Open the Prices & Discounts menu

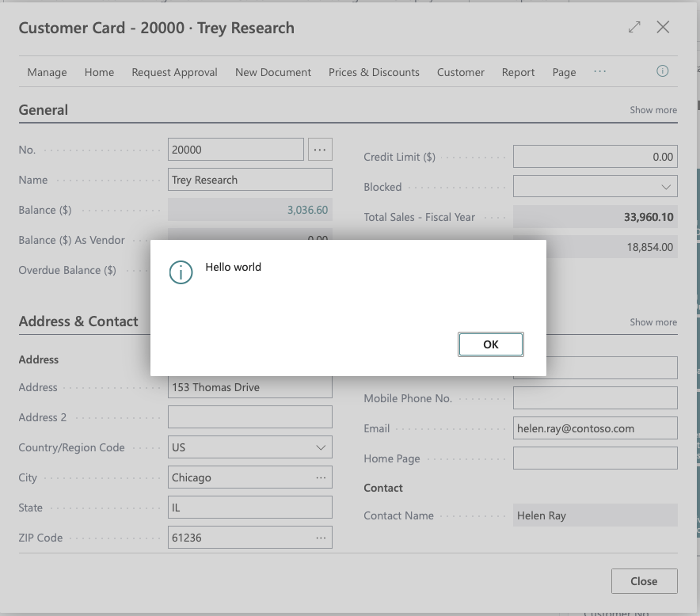(x=374, y=72)
